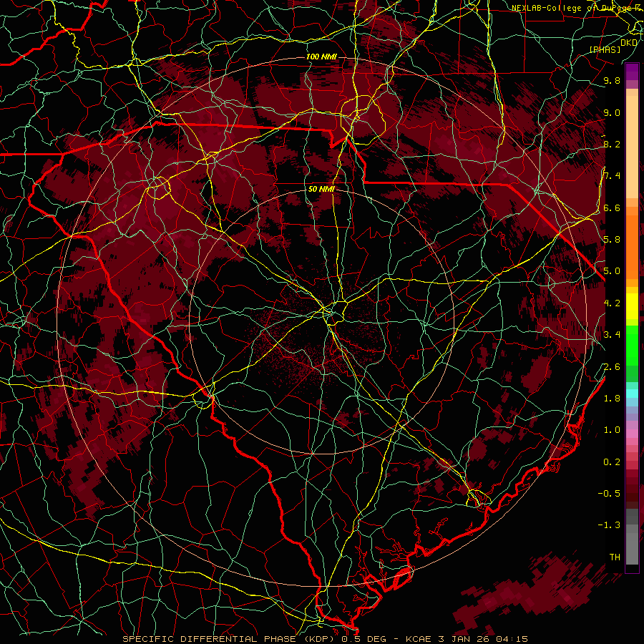Click the '9.0' scale value
644x644 pixels.
[x=612, y=112]
